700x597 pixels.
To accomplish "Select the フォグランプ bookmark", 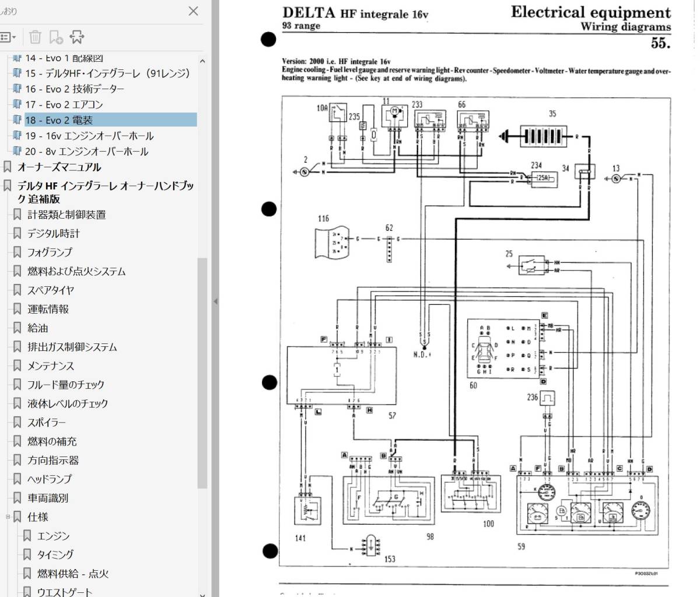I will coord(50,252).
